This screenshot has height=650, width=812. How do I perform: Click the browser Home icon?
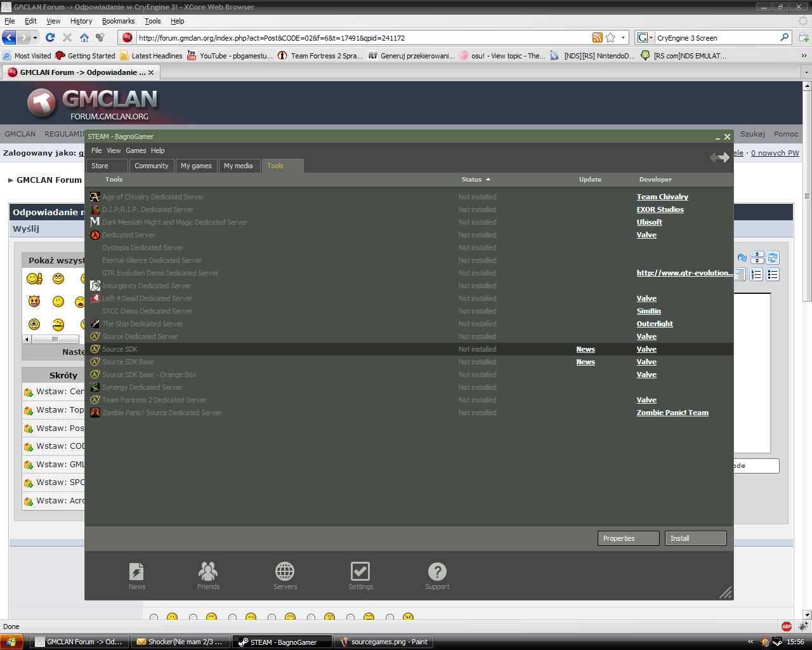(x=84, y=37)
